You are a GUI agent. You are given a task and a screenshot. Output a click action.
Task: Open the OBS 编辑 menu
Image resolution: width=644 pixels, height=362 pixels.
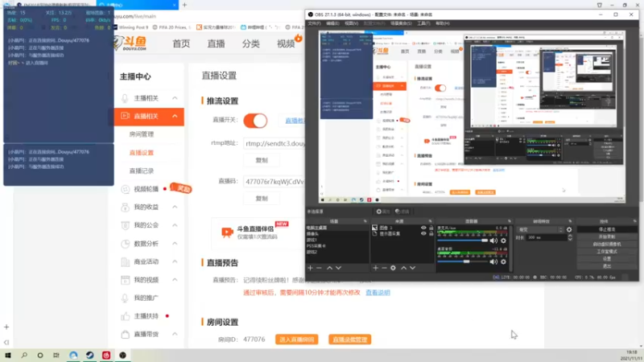click(x=332, y=23)
